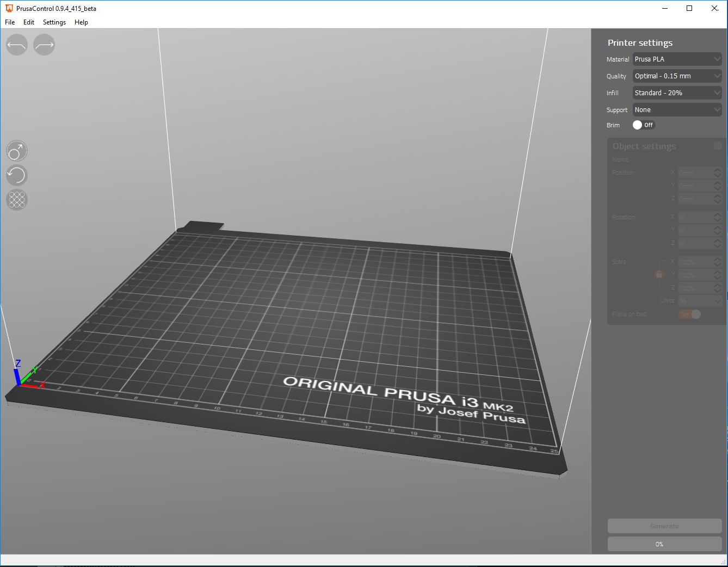Screen dimensions: 728x567
Task: Toggle the Place on bed switch
Action: click(x=689, y=314)
